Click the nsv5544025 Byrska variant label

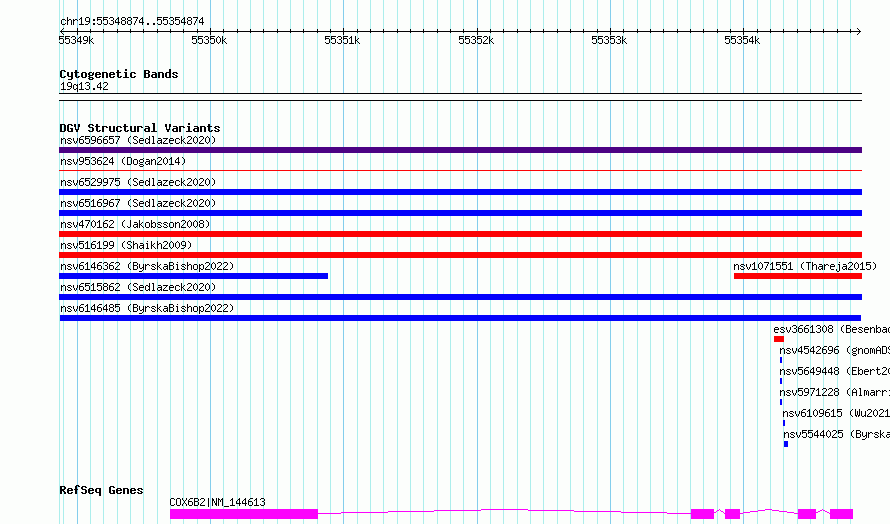[837, 434]
